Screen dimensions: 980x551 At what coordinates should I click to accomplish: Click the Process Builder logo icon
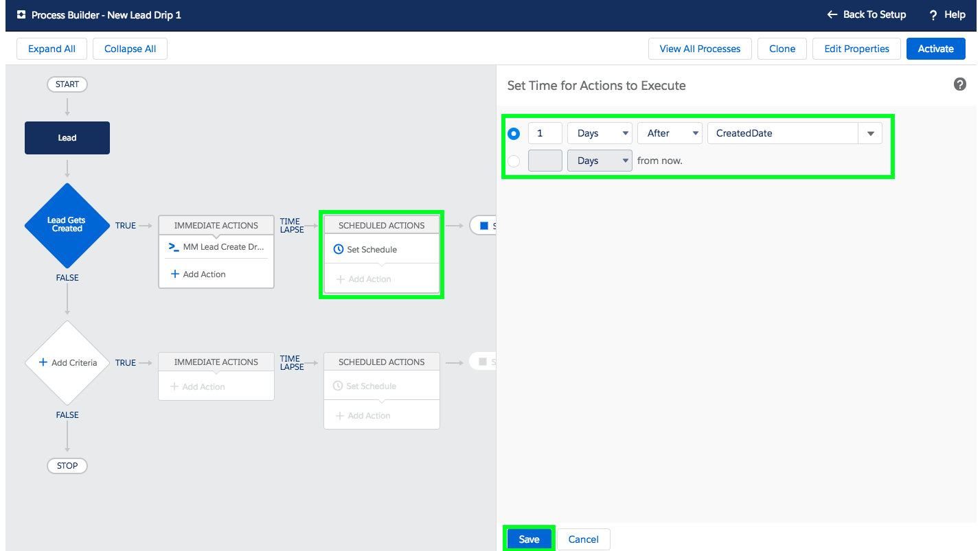coord(21,14)
